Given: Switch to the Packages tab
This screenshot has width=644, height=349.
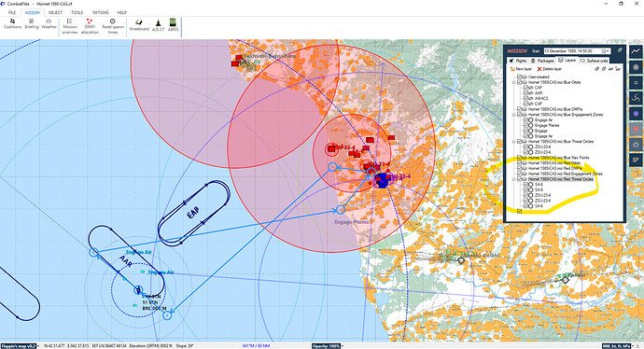Looking at the screenshot, I should pos(542,61).
